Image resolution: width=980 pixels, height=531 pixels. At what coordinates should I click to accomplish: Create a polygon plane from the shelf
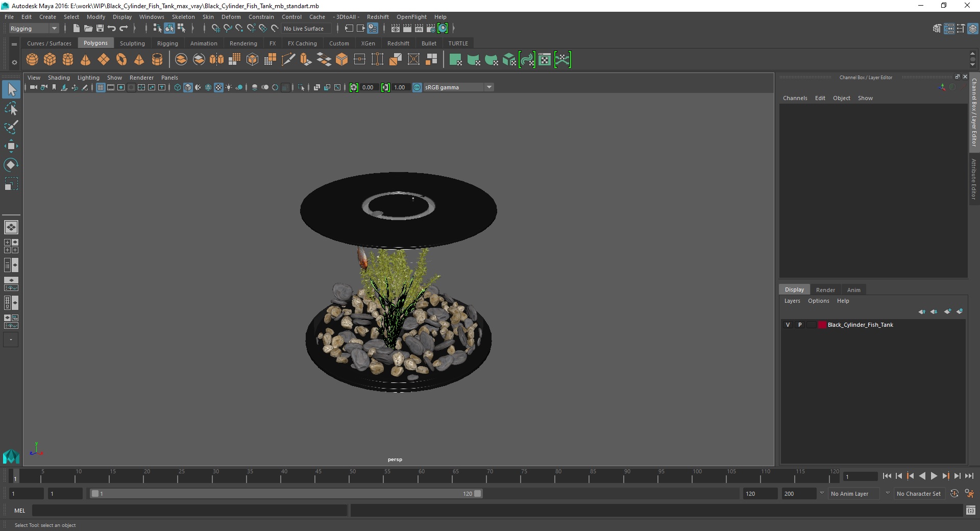tap(104, 60)
